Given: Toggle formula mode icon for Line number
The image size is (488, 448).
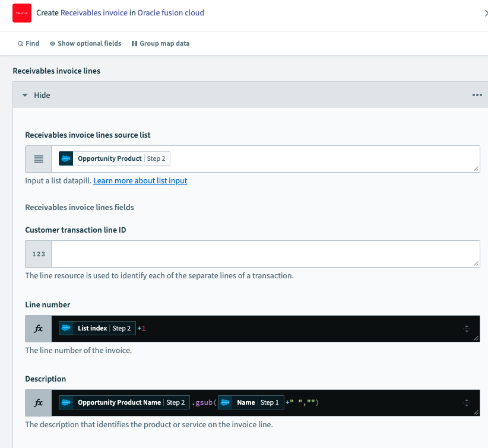Looking at the screenshot, I should pyautogui.click(x=39, y=329).
